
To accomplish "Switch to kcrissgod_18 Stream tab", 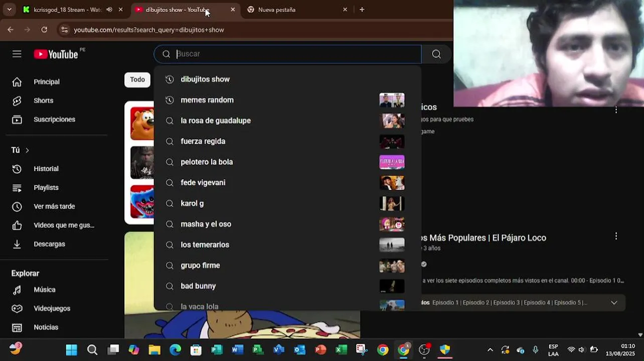I will (68, 10).
